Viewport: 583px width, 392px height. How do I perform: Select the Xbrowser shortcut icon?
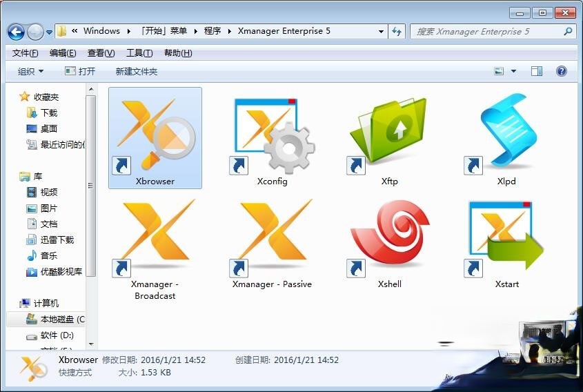pyautogui.click(x=155, y=138)
